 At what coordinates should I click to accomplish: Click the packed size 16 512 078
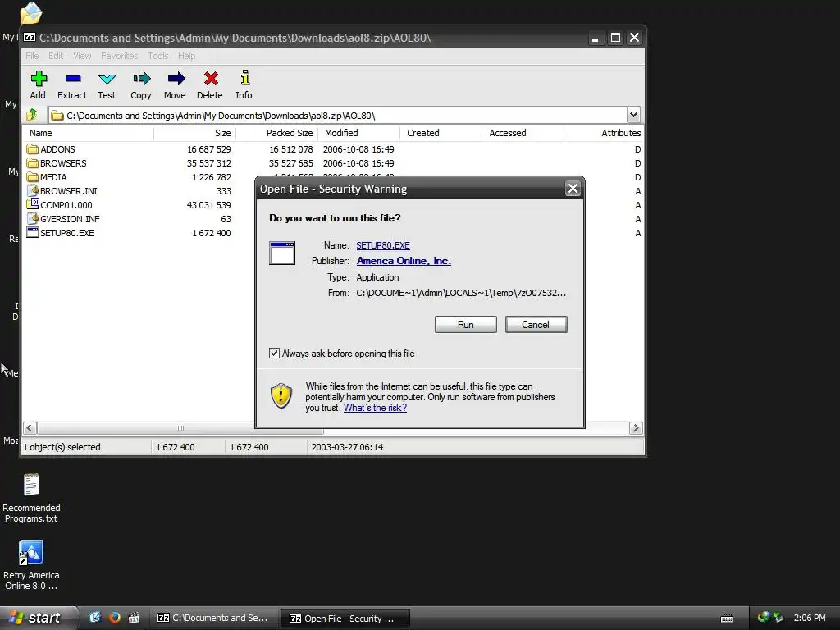tap(291, 149)
